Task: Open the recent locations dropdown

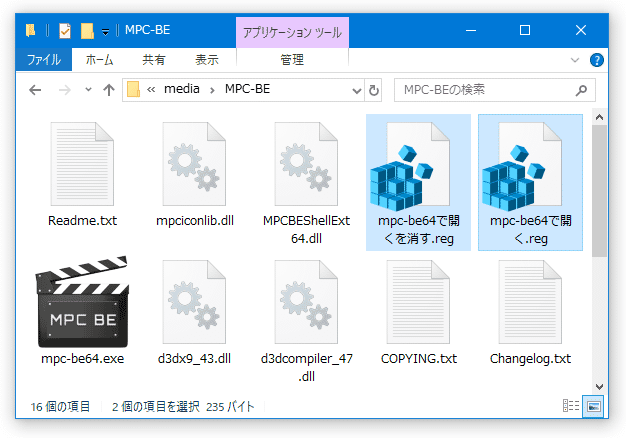Action: point(88,90)
